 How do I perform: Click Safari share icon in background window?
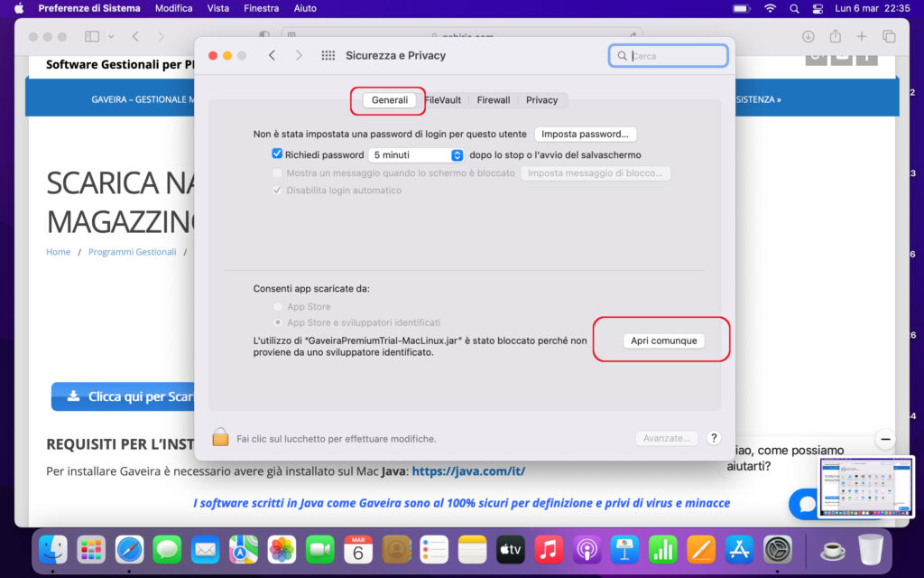pyautogui.click(x=835, y=36)
